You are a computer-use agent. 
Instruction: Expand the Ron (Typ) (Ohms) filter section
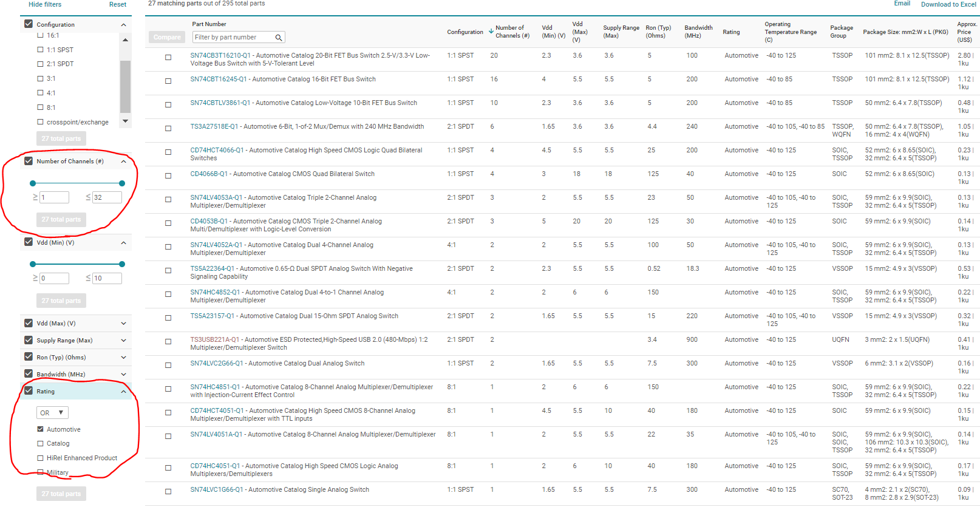[x=124, y=358]
